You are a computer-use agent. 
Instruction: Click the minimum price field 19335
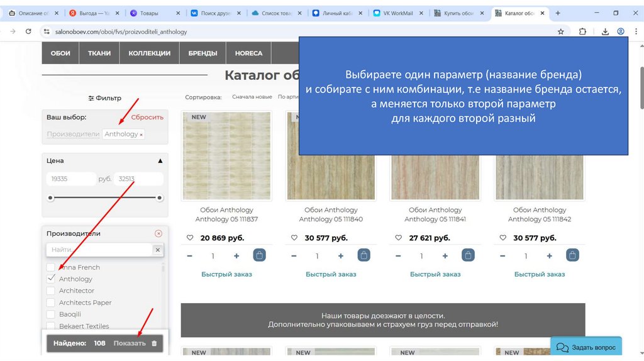[x=71, y=179]
